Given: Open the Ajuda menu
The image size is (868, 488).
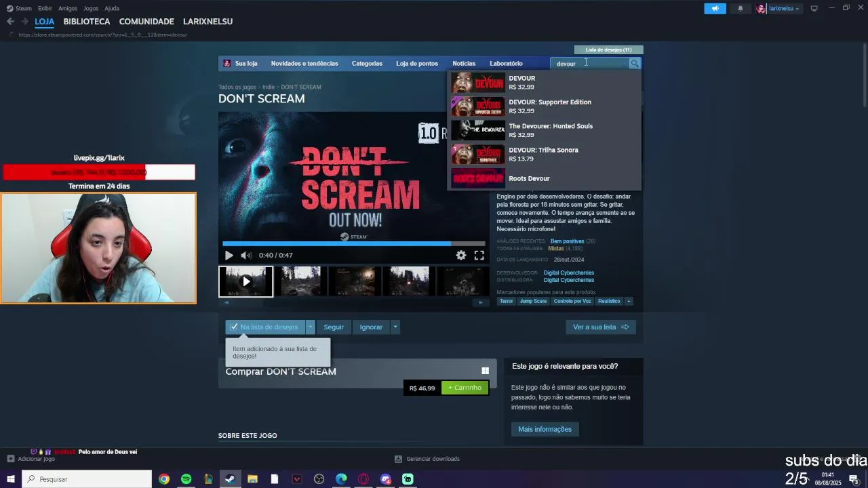Looking at the screenshot, I should 112,8.
